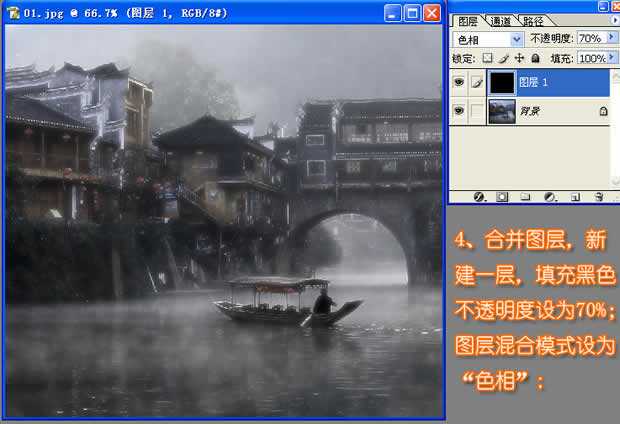Switch to the 路径 (Paths) tab

533,21
